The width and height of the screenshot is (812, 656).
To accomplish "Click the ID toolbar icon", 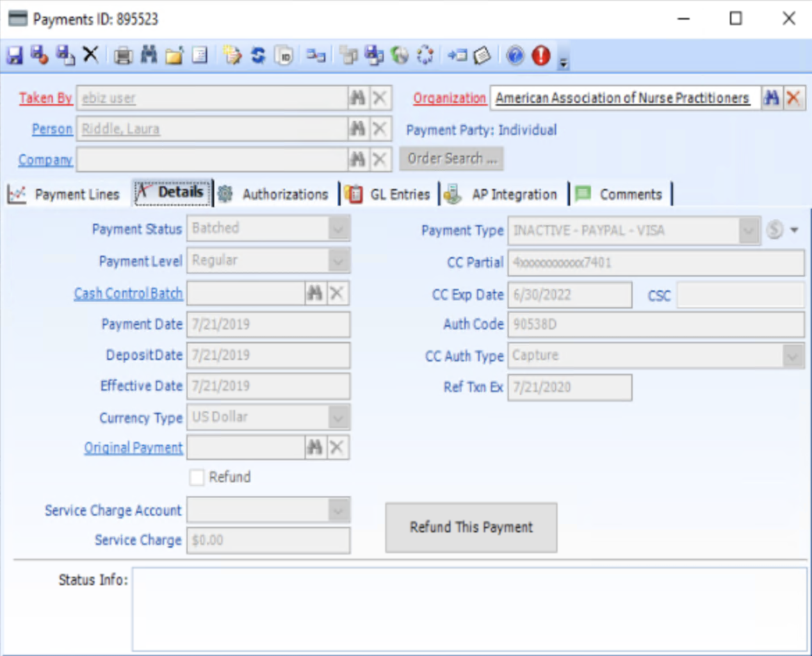I will tap(284, 56).
